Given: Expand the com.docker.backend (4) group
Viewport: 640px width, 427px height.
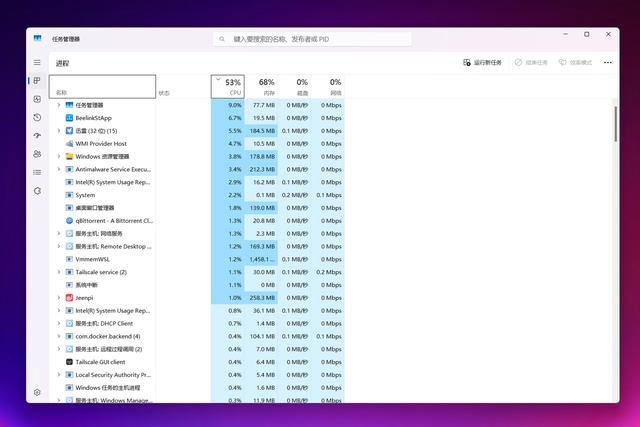Looking at the screenshot, I should click(59, 336).
